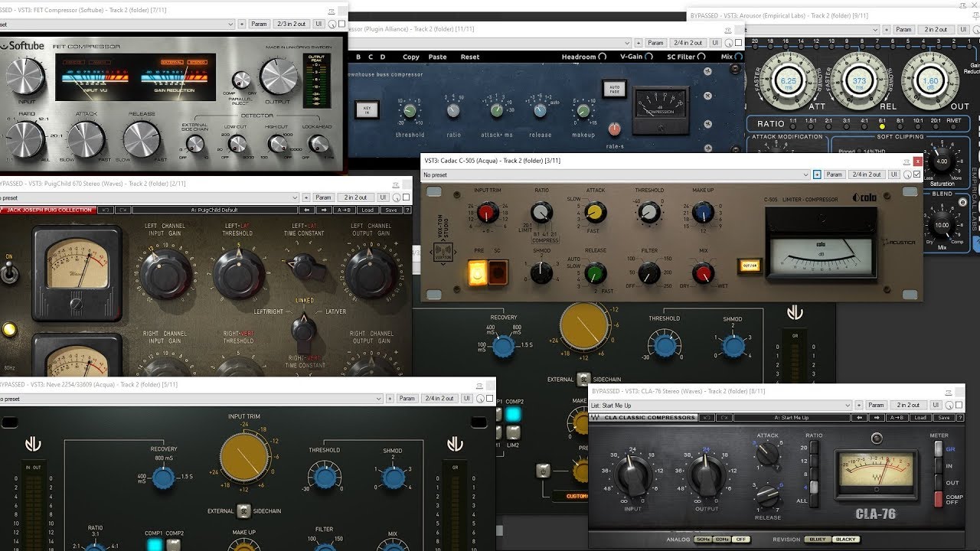Click the Arousor REL knob showing 373

point(859,81)
